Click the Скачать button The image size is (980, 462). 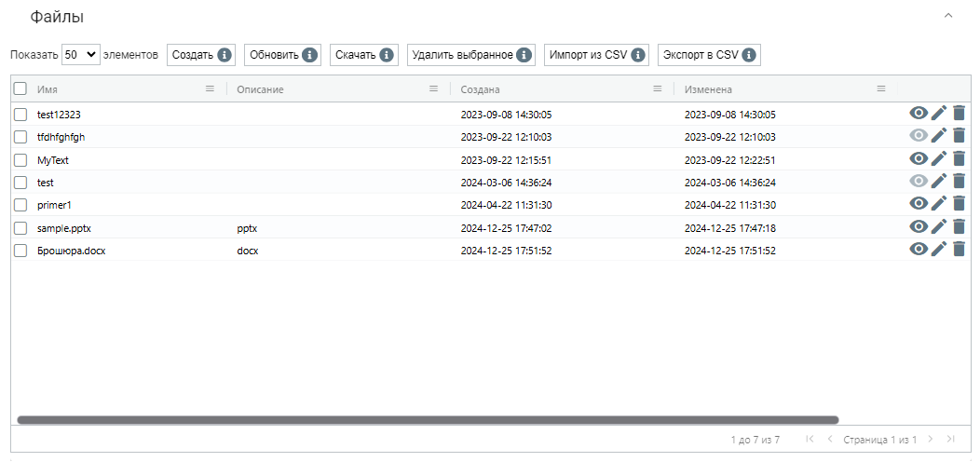coord(363,55)
